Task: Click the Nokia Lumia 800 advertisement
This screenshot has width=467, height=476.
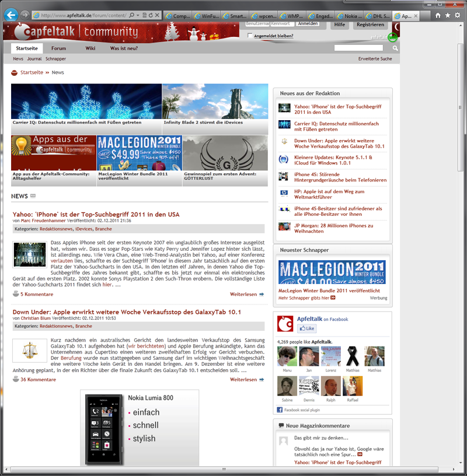Action: click(140, 428)
